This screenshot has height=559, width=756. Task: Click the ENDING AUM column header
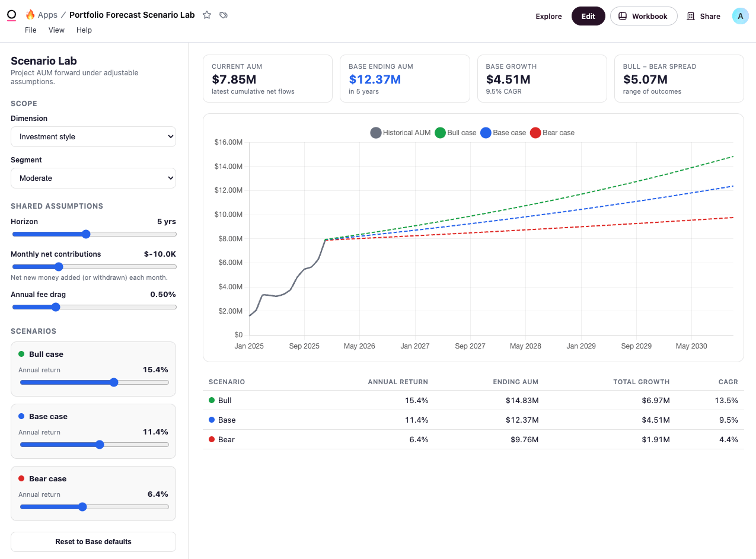click(516, 382)
